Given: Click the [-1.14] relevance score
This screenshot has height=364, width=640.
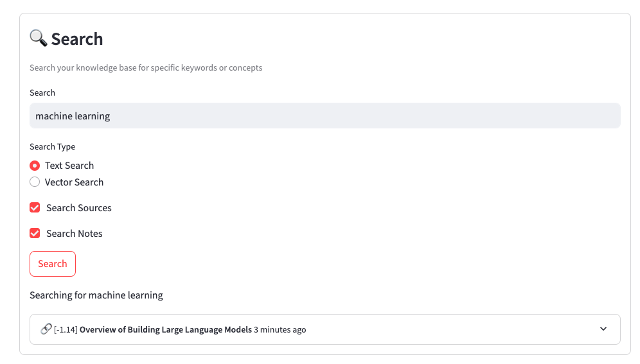Looking at the screenshot, I should pos(66,330).
